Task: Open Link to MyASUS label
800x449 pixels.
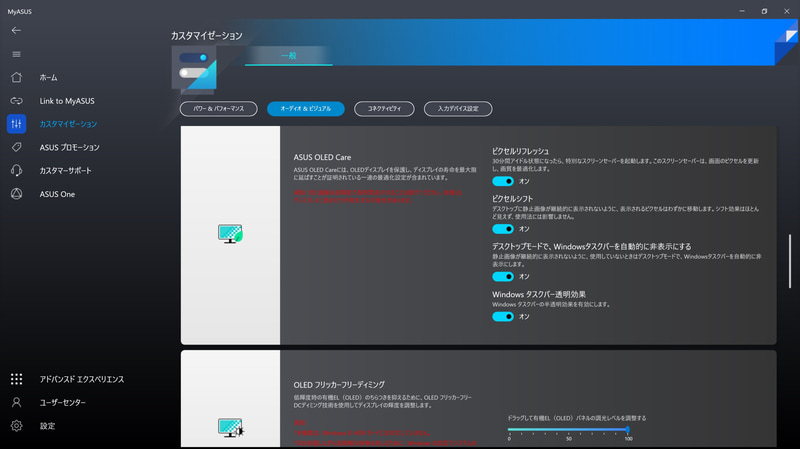Action: [67, 101]
